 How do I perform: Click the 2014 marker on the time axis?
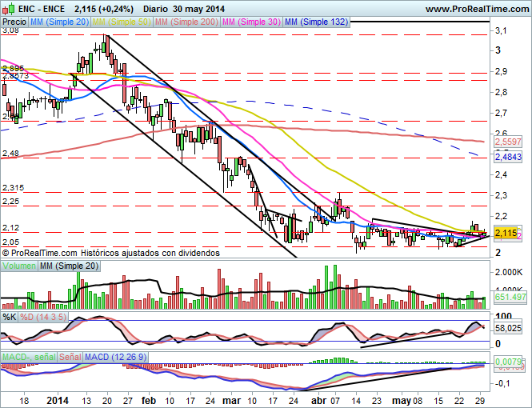(58, 398)
